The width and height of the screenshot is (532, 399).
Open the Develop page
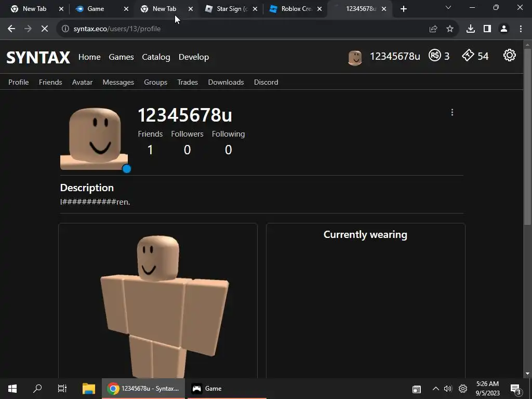click(x=194, y=57)
